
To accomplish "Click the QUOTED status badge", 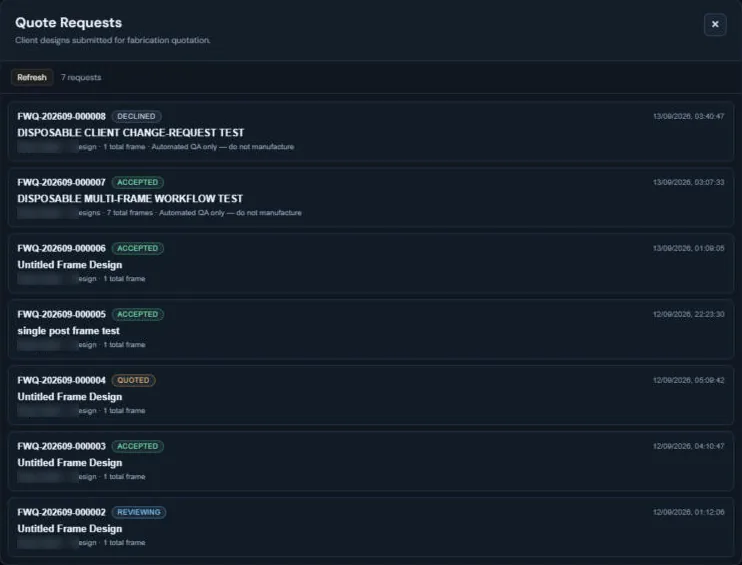I will coord(133,380).
